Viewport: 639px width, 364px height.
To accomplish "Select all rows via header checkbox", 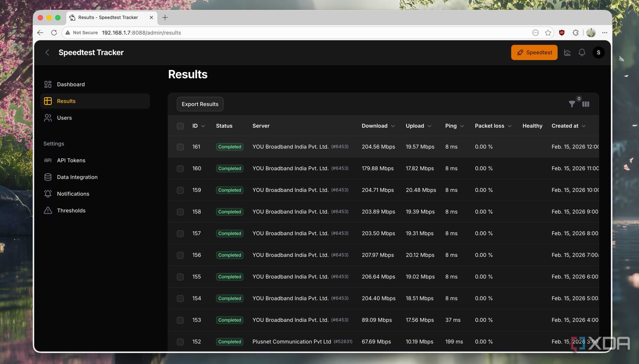I will (180, 126).
